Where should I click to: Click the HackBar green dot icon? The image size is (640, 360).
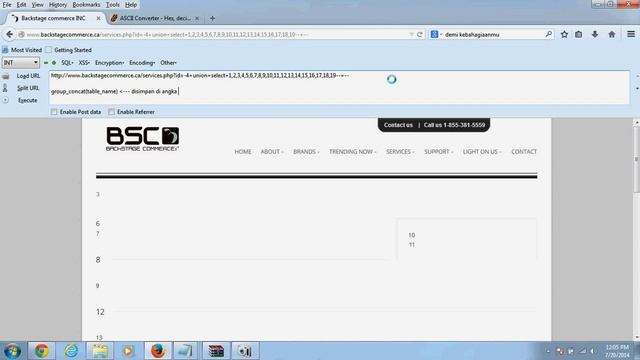coord(54,63)
